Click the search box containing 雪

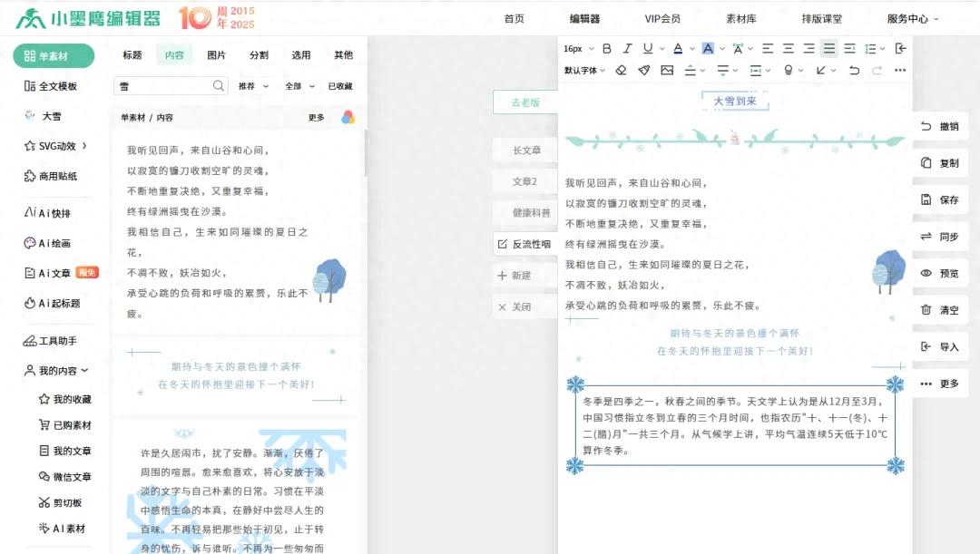coord(156,84)
